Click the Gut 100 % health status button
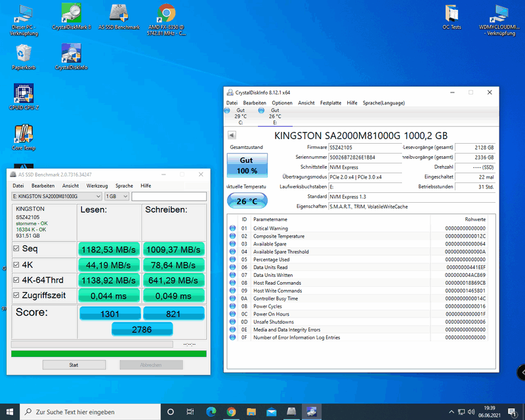The width and height of the screenshot is (525, 420). pyautogui.click(x=246, y=165)
